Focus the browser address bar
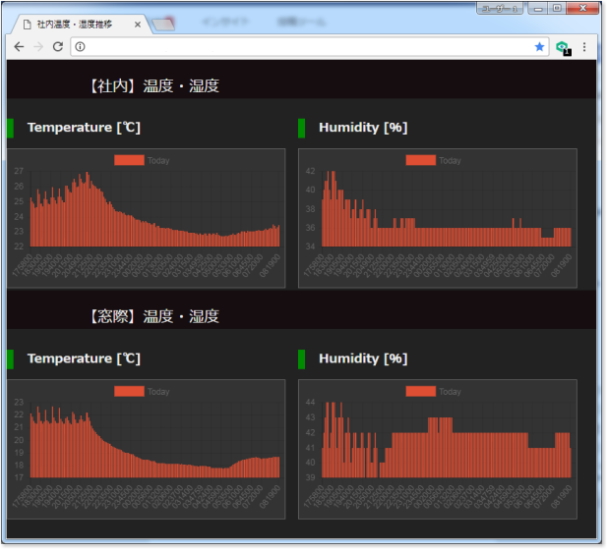 pos(310,47)
